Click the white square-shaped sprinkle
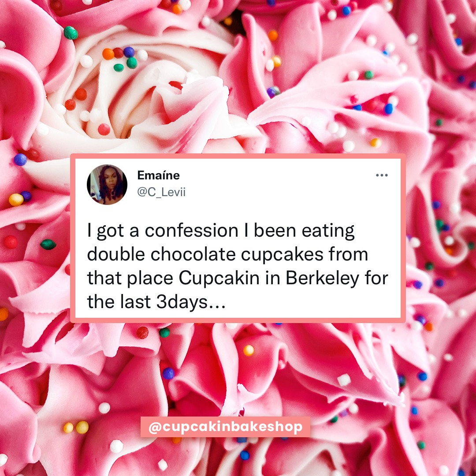 tap(344, 380)
